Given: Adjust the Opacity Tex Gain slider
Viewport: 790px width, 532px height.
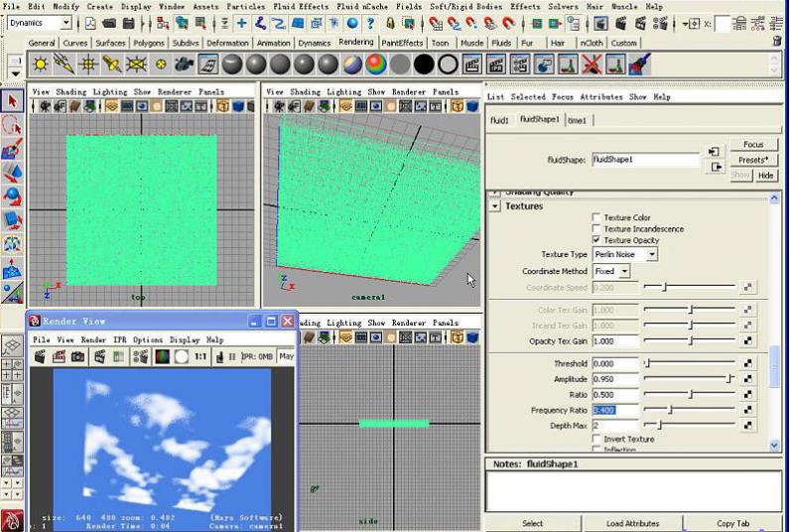Looking at the screenshot, I should tap(689, 340).
